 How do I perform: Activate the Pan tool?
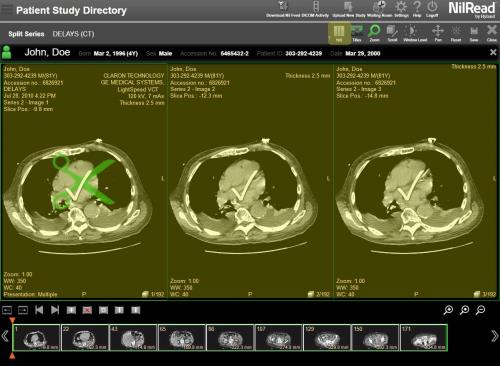[438, 34]
